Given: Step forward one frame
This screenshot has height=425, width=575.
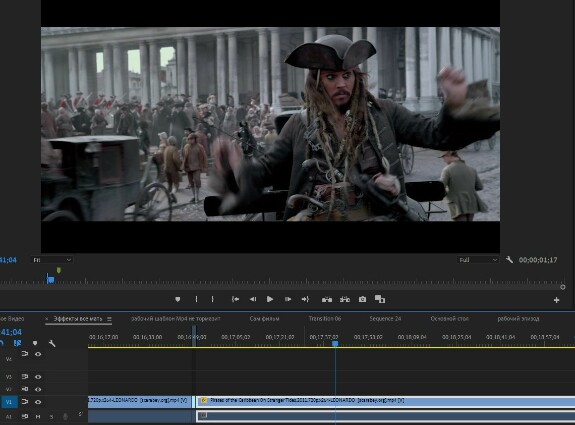Looking at the screenshot, I should 288,300.
